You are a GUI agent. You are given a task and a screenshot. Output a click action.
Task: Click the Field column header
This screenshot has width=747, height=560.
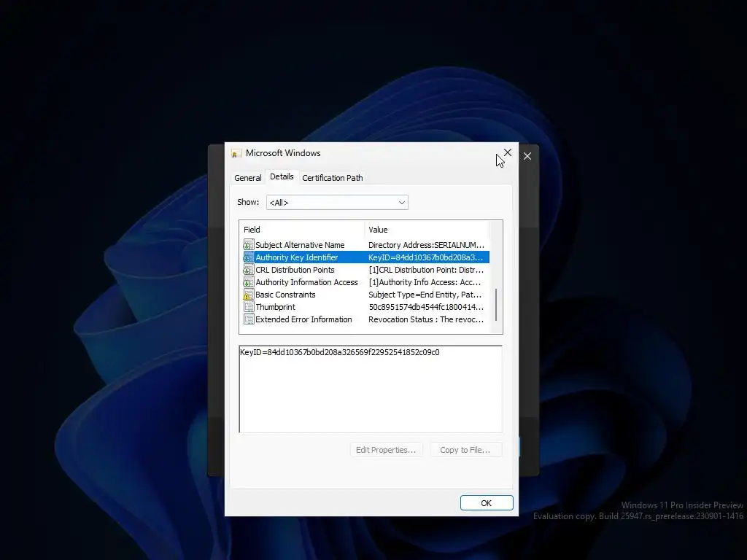(x=302, y=230)
